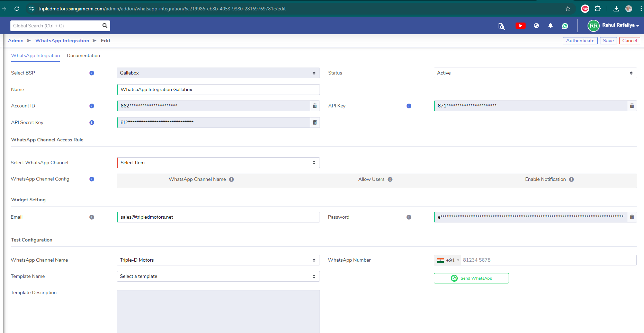Bookmark this page with the star

[x=568, y=9]
